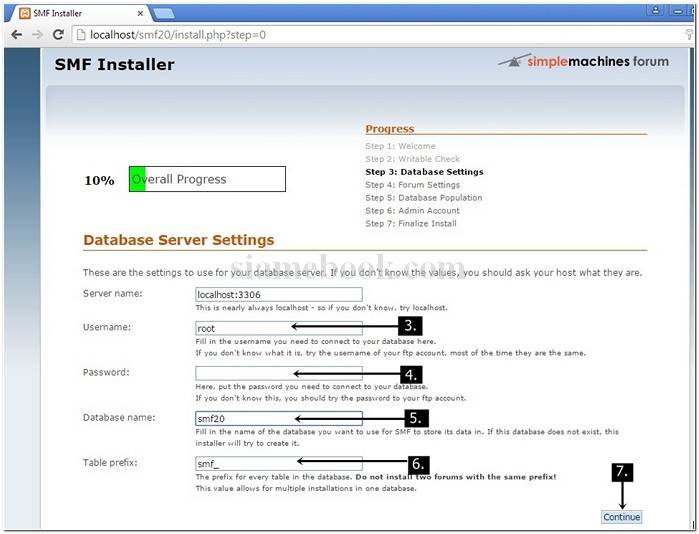Viewport: 699px width, 534px height.
Task: Click the address bar URL
Action: tap(178, 35)
